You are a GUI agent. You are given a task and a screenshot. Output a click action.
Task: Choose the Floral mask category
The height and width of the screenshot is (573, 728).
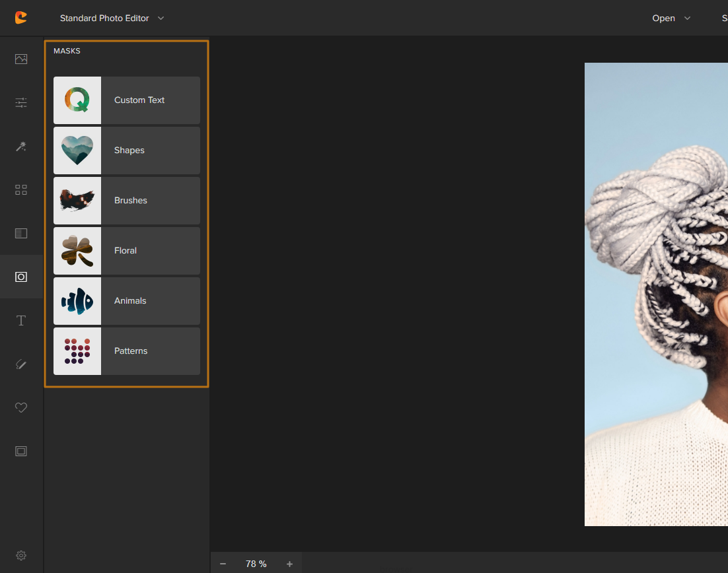click(x=126, y=251)
